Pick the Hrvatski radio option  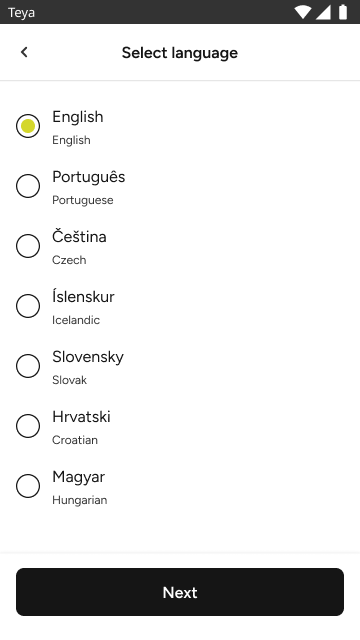pos(28,426)
